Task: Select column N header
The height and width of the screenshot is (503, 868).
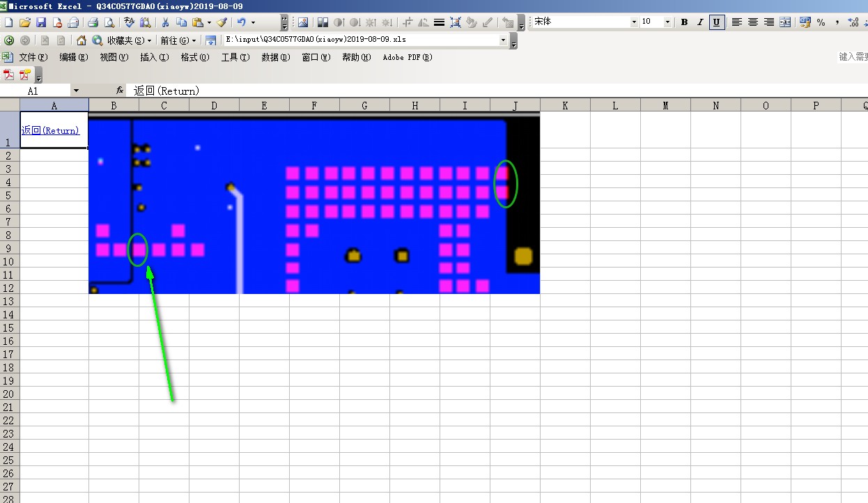Action: 715,105
